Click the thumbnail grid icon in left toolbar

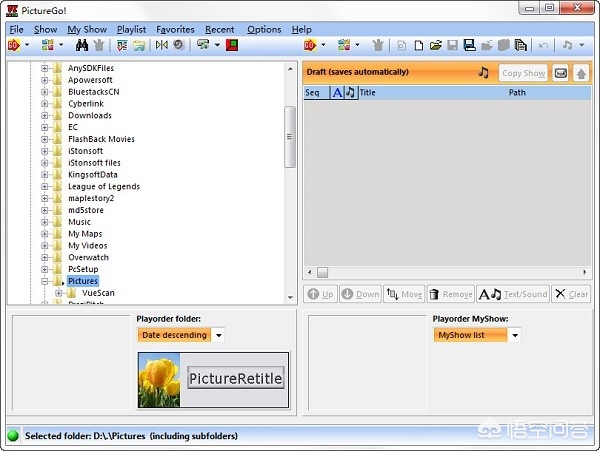coord(48,45)
